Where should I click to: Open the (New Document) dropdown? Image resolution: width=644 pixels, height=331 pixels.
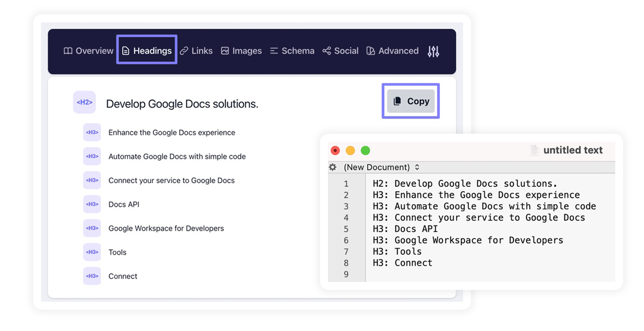381,167
